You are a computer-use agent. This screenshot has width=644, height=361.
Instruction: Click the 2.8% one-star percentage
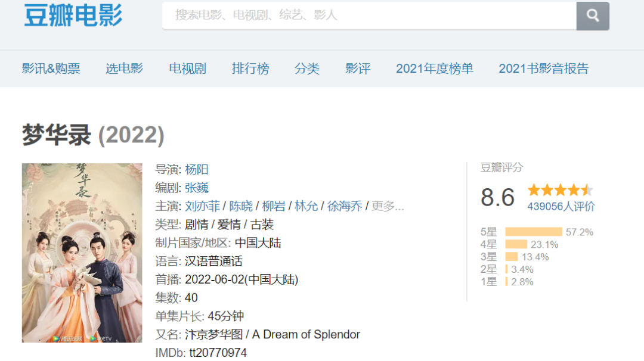[x=522, y=282]
